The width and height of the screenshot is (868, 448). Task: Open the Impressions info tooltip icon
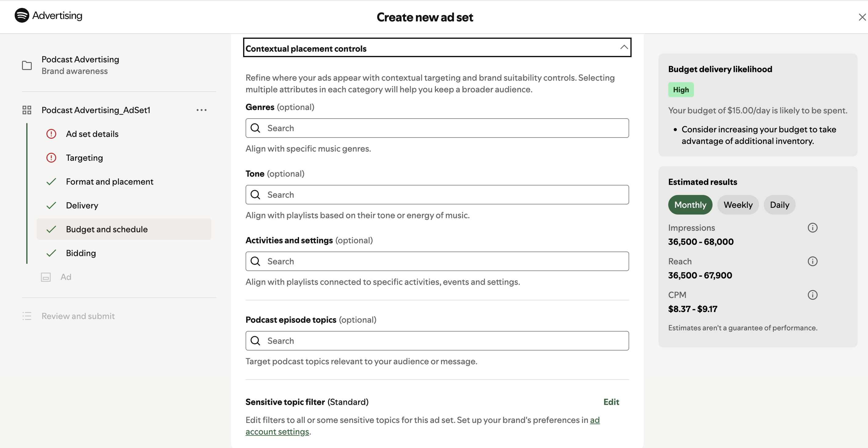(813, 228)
